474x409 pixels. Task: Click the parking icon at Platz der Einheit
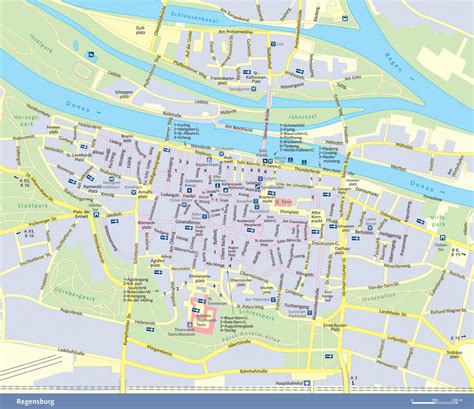point(96,214)
